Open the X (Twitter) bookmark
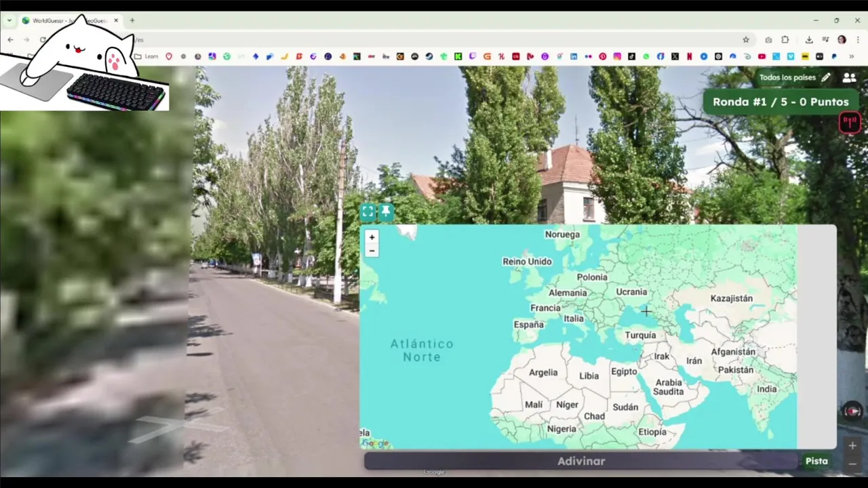 click(675, 56)
